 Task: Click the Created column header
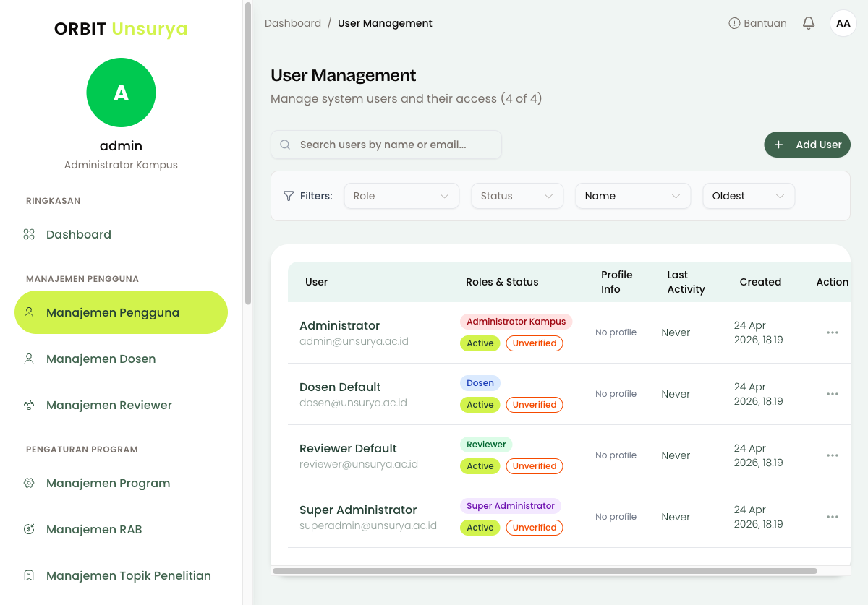click(x=760, y=282)
